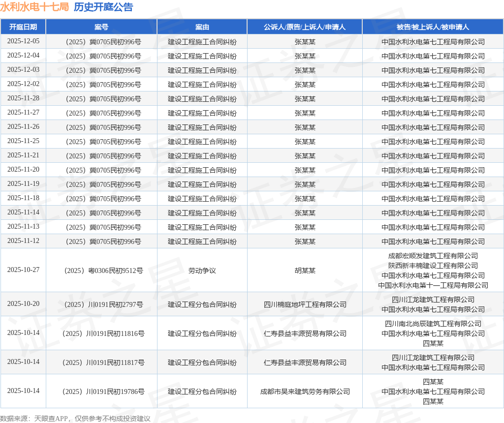504x423 pixels.
Task: Click defendant 四川南北尚辰建筑工程有限公司
Action: coord(433,324)
